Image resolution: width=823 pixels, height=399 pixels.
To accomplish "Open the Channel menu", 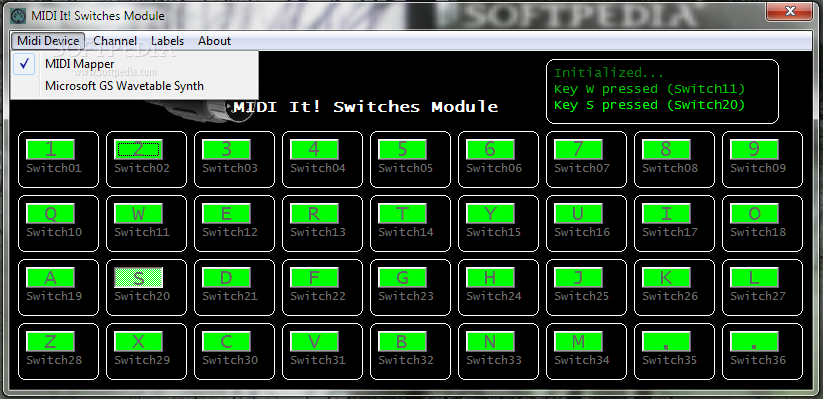I will tap(115, 41).
